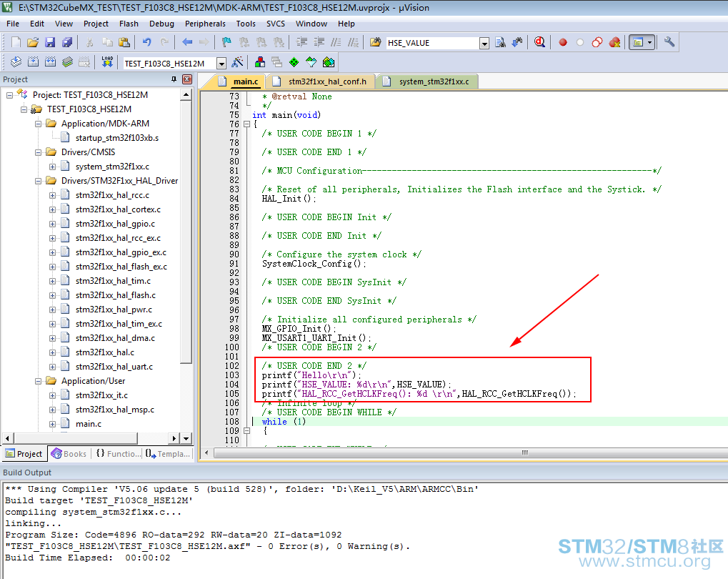
Task: Click the Translate current file icon
Action: click(16, 61)
